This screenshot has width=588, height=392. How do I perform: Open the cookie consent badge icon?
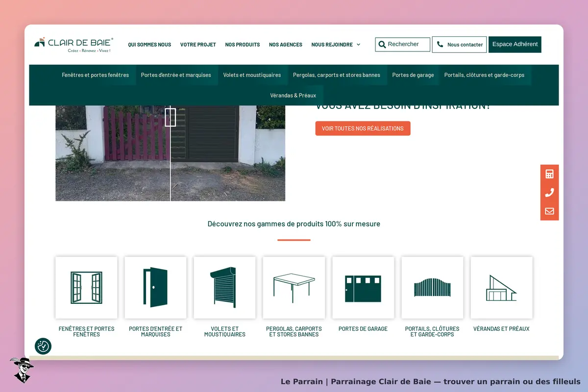43,346
